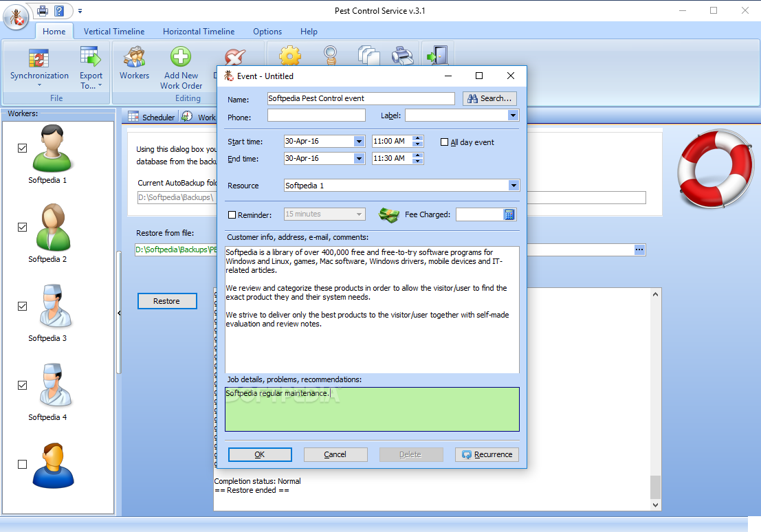Expand the Resource dropdown
Viewport: 761px width, 532px height.
[514, 186]
